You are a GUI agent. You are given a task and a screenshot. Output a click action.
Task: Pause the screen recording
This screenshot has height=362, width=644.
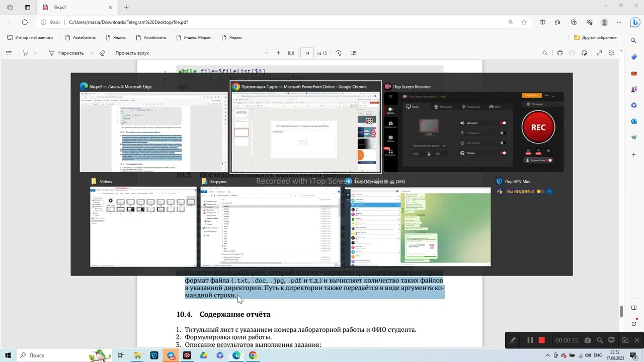click(x=530, y=340)
